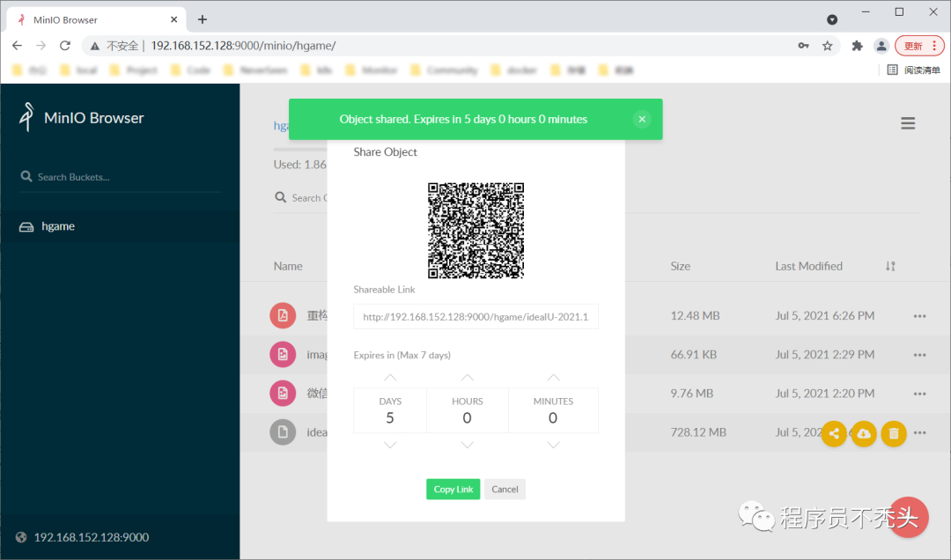Click the globe icon beside server address
This screenshot has height=560, width=951.
click(x=21, y=537)
